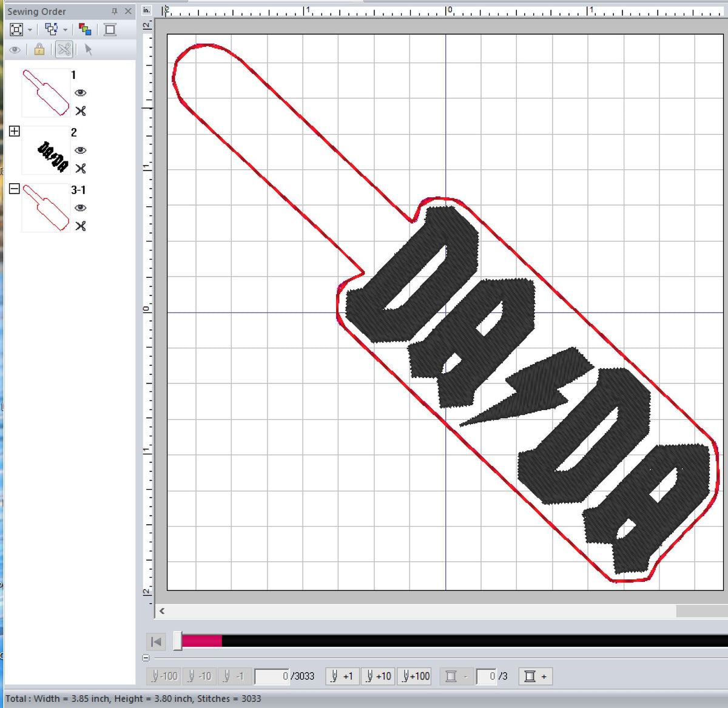This screenshot has width=728, height=708.
Task: Click the eye visibility icon in second toolbar row
Action: click(x=15, y=50)
